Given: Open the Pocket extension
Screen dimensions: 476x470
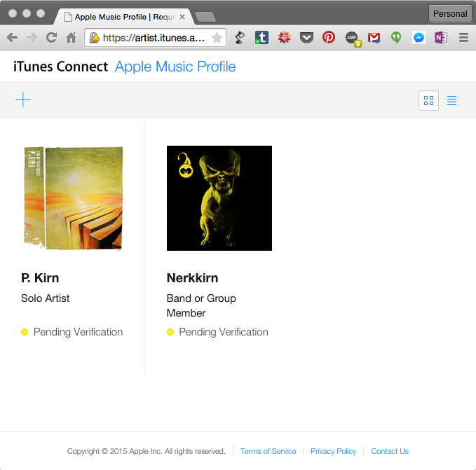Looking at the screenshot, I should coord(306,38).
